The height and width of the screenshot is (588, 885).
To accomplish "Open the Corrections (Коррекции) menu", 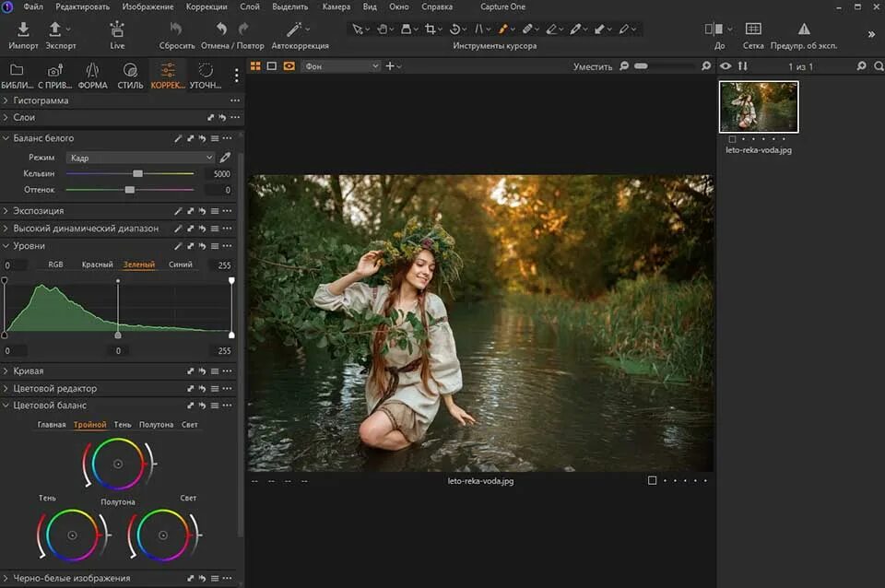I will coord(206,6).
